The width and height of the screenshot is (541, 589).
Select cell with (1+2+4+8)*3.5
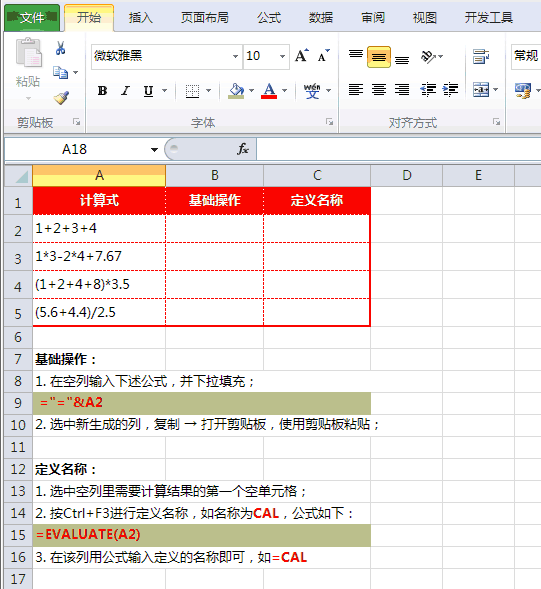click(99, 284)
